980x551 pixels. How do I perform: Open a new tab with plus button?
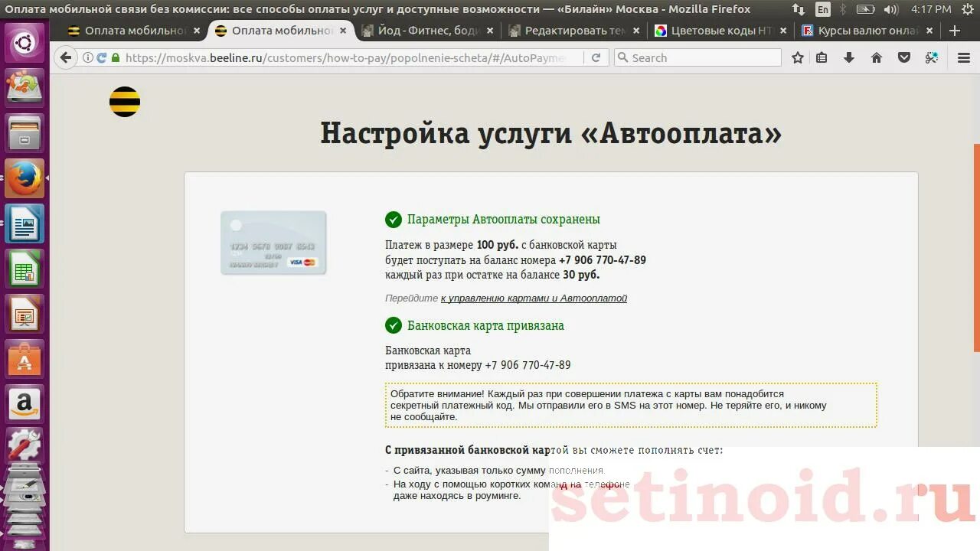point(955,31)
